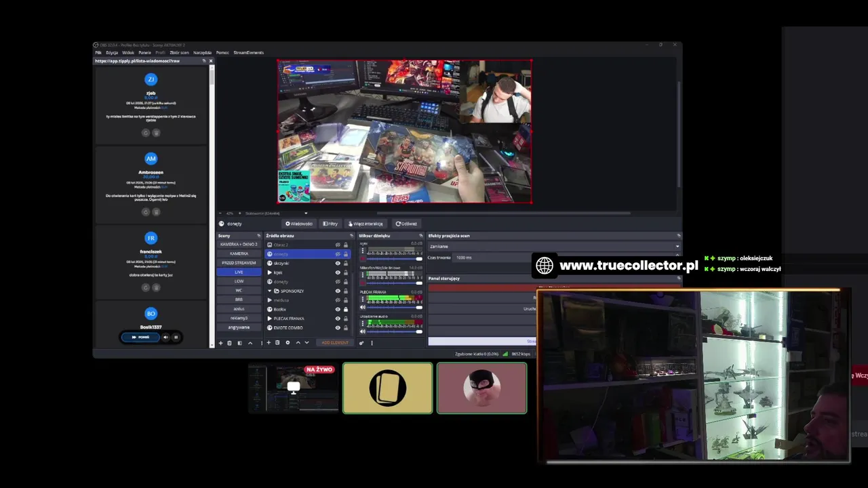Viewport: 868px width, 488px height.
Task: Move the selected source up
Action: pyautogui.click(x=298, y=342)
